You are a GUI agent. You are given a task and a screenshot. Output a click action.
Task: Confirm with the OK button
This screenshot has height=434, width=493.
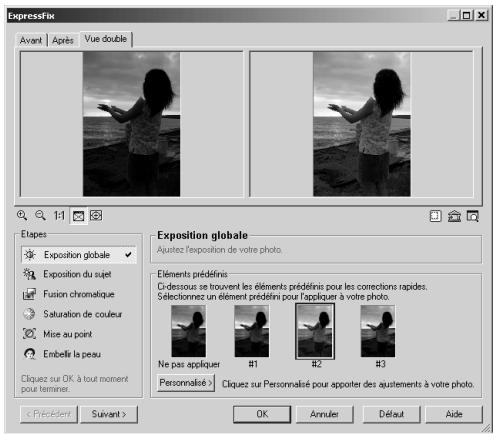tap(262, 414)
